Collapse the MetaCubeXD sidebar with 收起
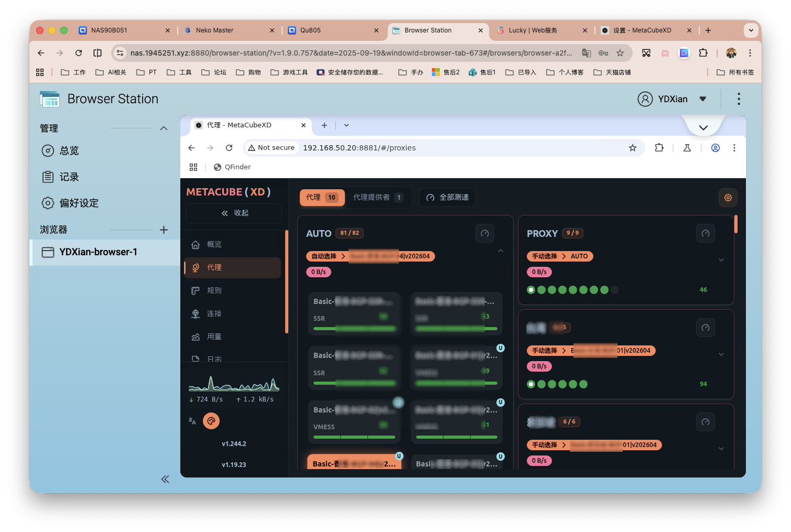The height and width of the screenshot is (532, 791). (234, 213)
